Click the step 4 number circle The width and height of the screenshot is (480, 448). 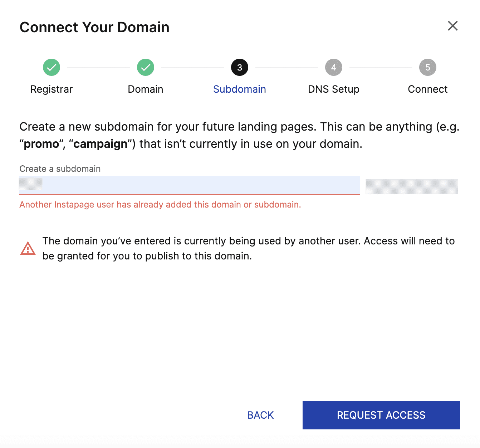coord(334,67)
